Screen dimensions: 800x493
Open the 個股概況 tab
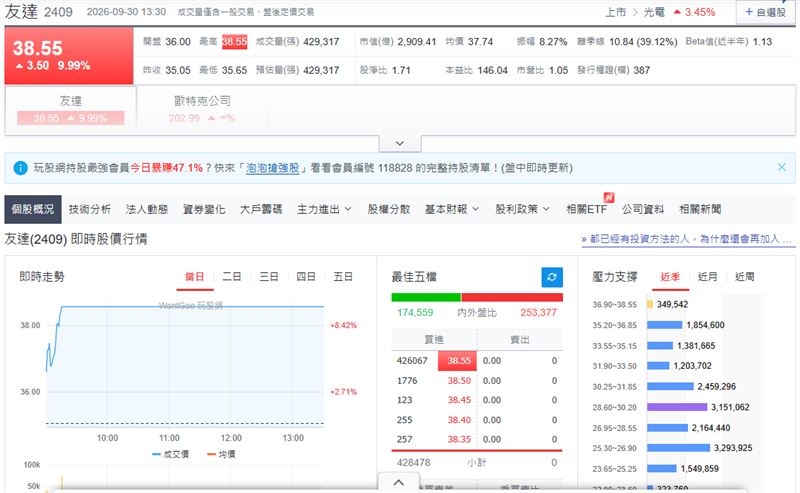click(x=33, y=209)
